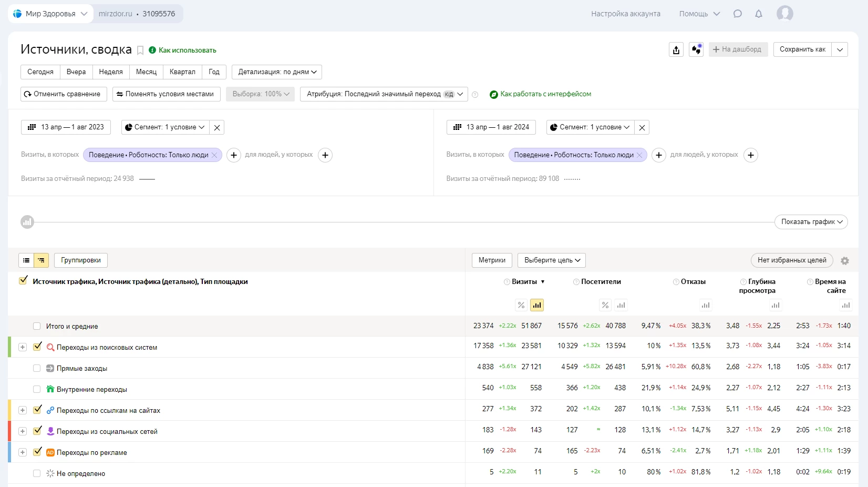Show percent view for Визиты column
This screenshot has width=868, height=487.
(521, 305)
